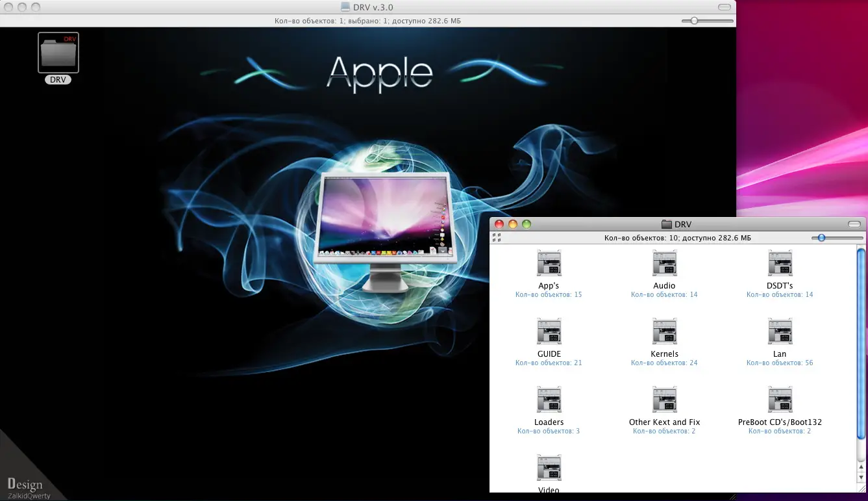This screenshot has height=501, width=868.
Task: Click the PreBoot CD's/Boot132 name label
Action: pyautogui.click(x=780, y=422)
